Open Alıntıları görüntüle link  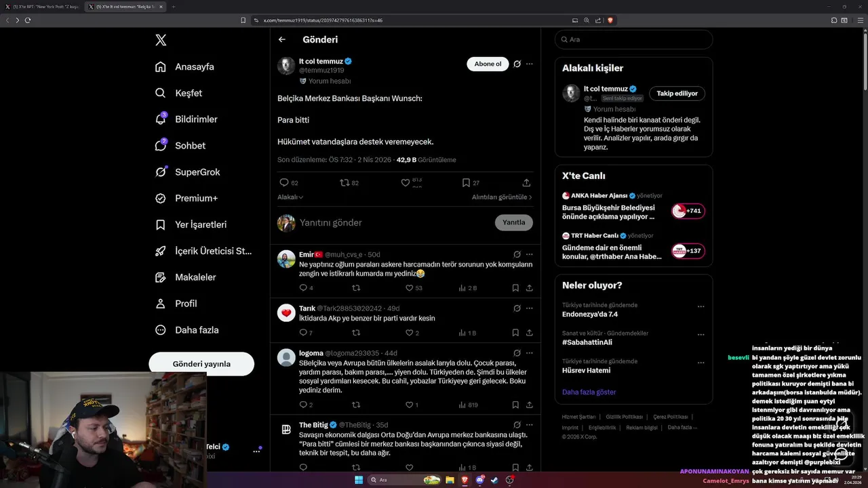[502, 197]
